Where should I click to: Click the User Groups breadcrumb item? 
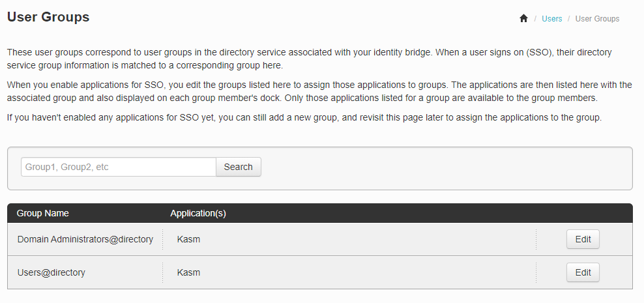coord(597,19)
